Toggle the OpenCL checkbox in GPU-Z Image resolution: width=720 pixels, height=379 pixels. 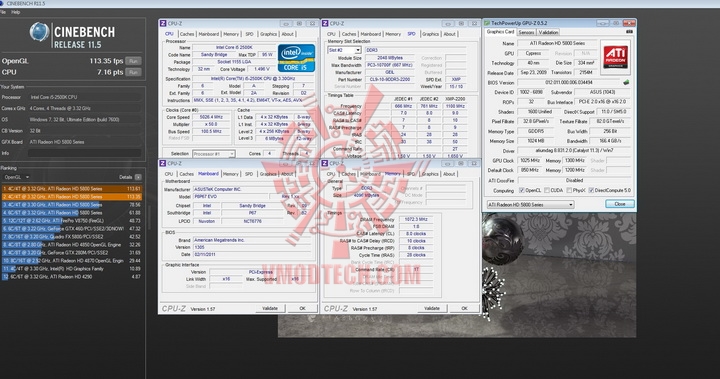[x=522, y=190]
